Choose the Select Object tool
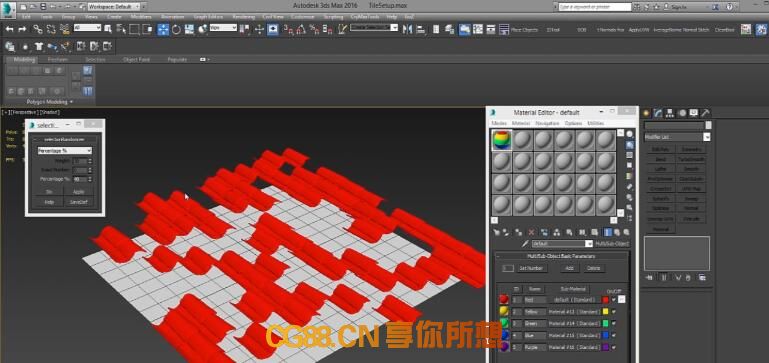The width and height of the screenshot is (769, 363). 108,29
